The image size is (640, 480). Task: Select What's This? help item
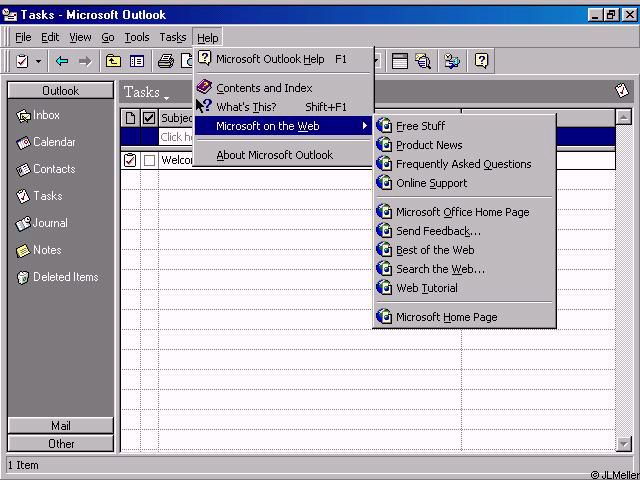pos(283,107)
